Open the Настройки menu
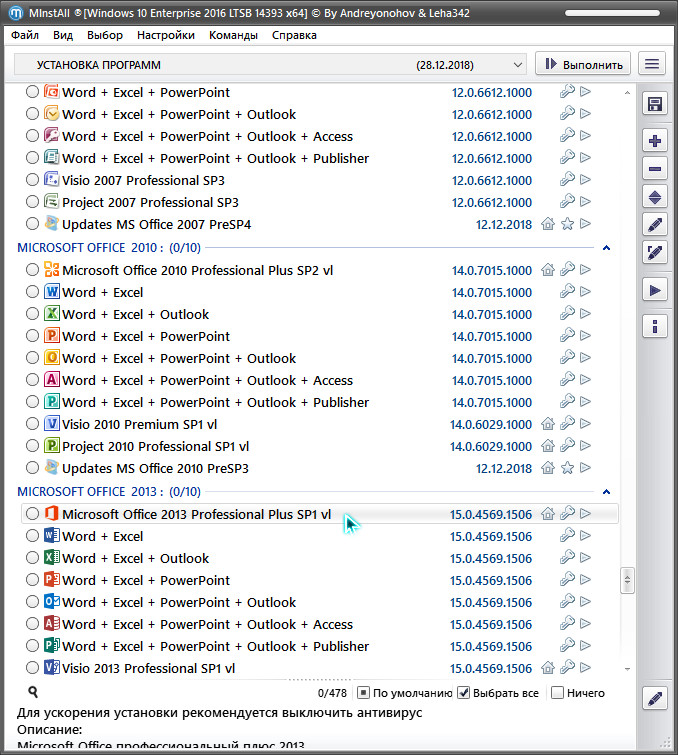Screen dimensions: 678x755 (166, 35)
